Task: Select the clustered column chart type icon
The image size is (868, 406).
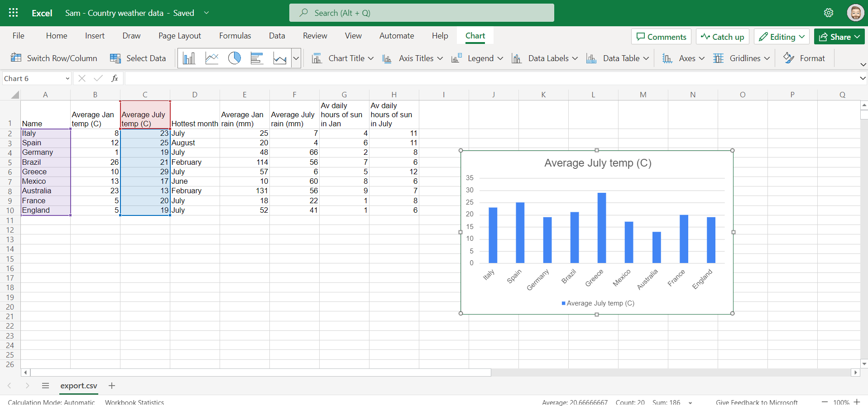Action: coord(189,58)
